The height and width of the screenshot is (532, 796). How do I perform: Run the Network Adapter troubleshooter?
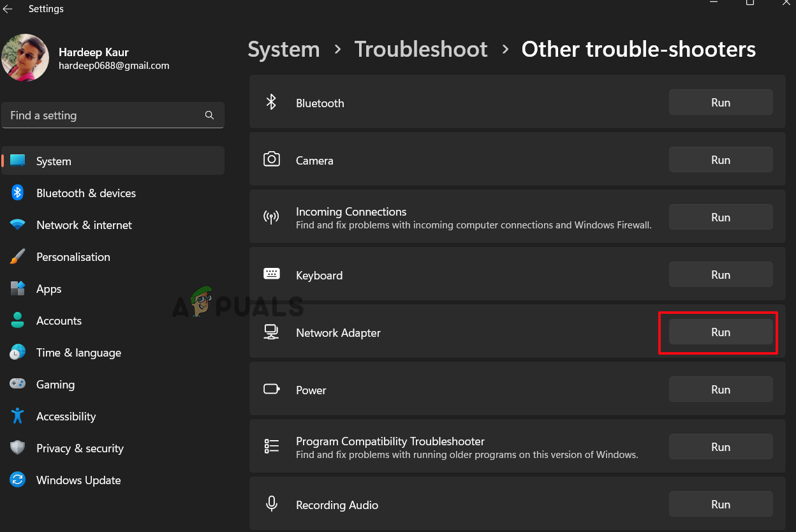pyautogui.click(x=721, y=332)
